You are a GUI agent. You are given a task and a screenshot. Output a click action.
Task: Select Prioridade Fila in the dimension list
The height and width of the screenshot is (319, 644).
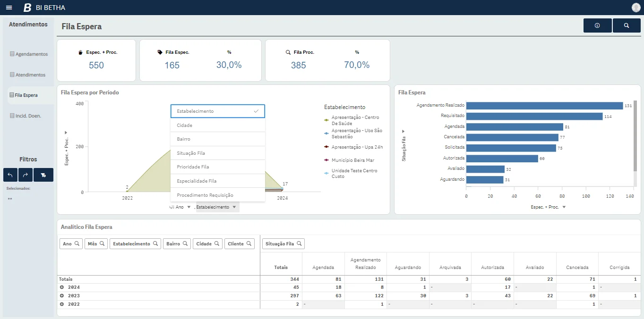click(218, 167)
